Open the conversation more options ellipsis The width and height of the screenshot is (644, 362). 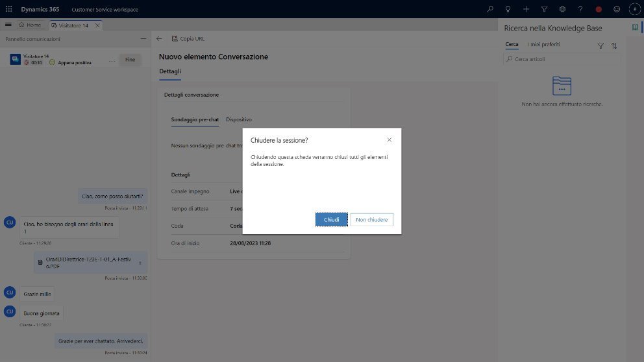[112, 60]
